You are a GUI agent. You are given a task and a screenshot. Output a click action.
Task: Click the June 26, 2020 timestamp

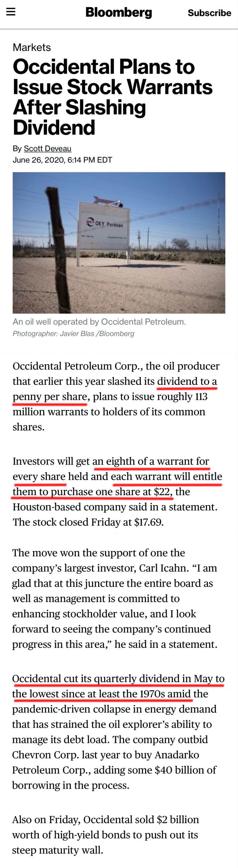pos(62,160)
